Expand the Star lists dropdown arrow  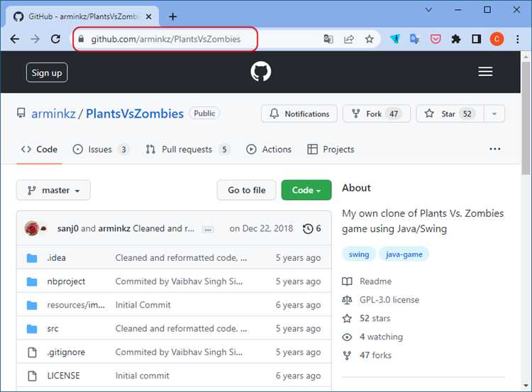click(494, 113)
